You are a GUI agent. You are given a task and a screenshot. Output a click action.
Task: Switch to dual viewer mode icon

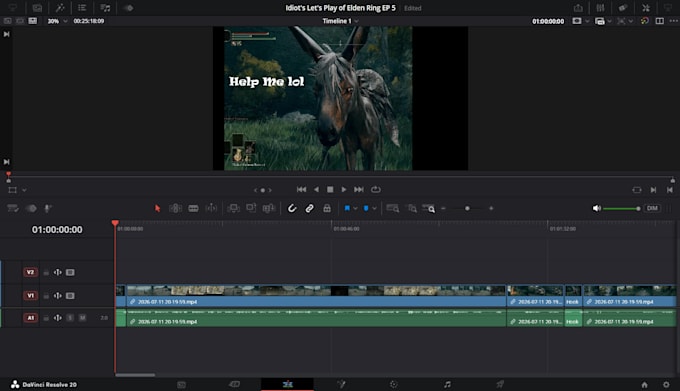coord(660,21)
